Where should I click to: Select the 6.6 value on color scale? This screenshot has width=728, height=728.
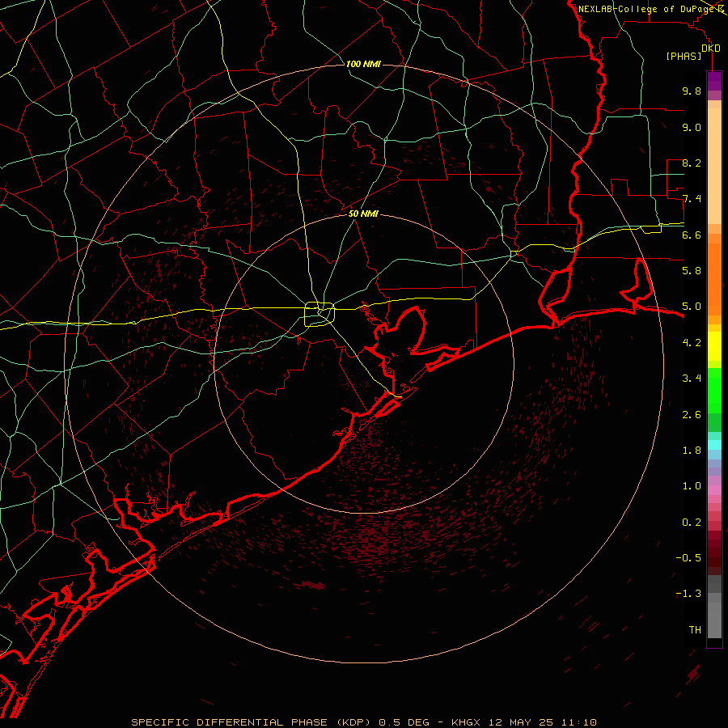point(692,235)
